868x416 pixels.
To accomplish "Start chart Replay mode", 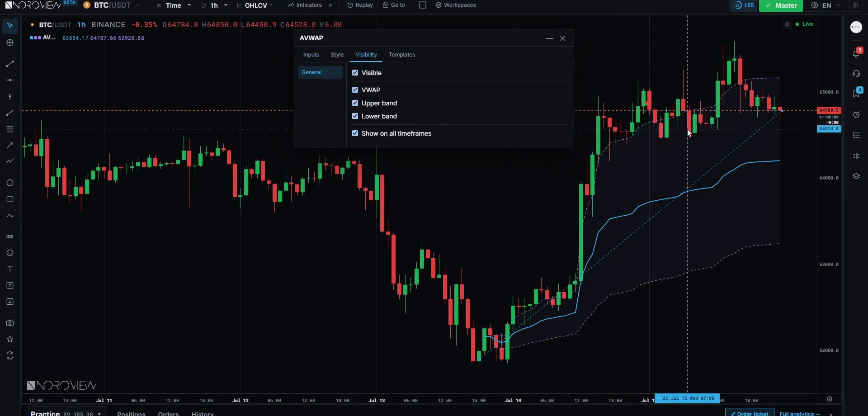I will tap(360, 5).
